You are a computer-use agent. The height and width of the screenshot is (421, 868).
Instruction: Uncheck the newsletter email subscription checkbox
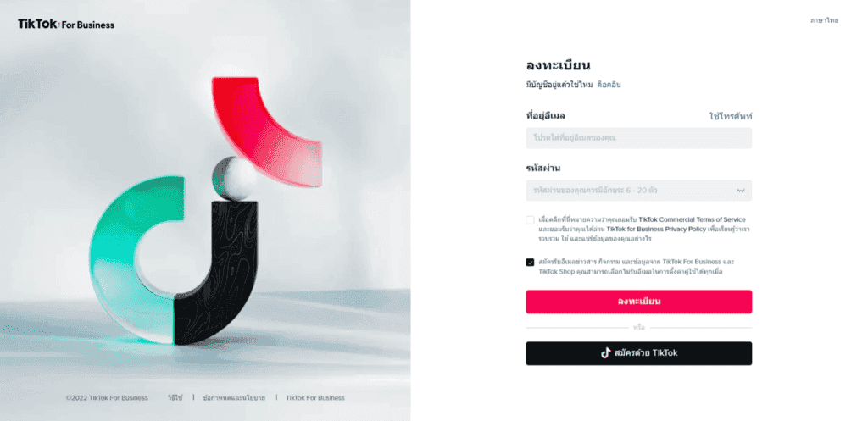point(530,263)
